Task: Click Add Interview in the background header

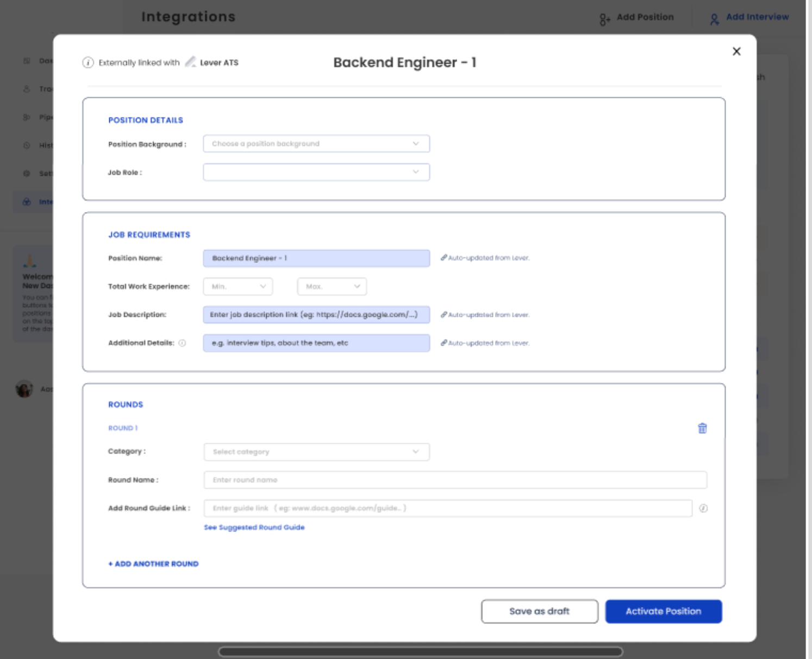Action: 758,17
